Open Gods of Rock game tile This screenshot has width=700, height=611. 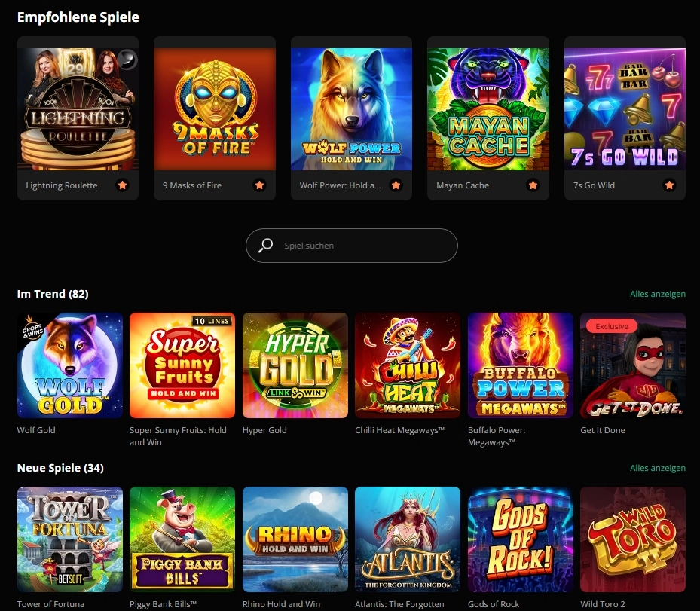[521, 539]
